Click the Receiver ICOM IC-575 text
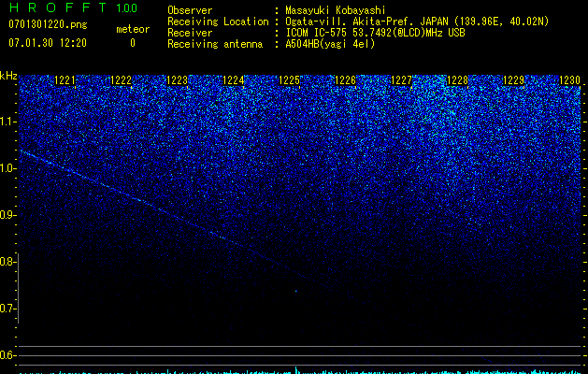The height and width of the screenshot is (374, 588). (375, 33)
